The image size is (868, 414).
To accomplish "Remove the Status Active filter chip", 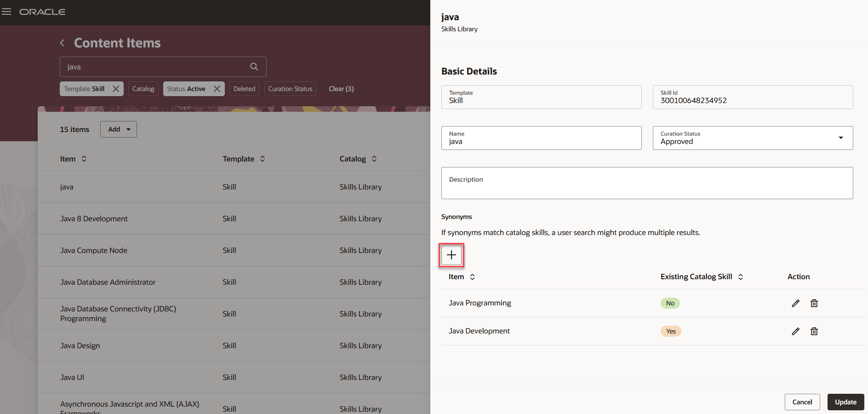I will point(217,89).
